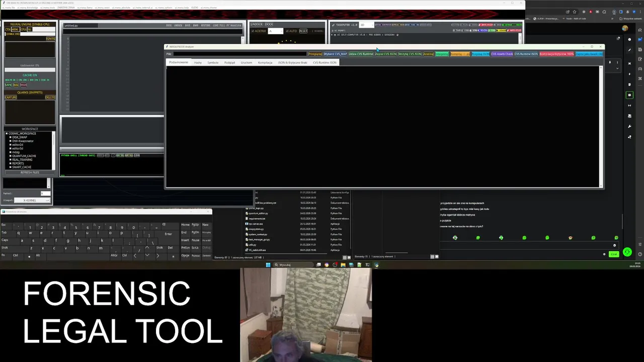
Task: Toggle the ScrLk key on the on-screen keyboard
Action: pyautogui.click(x=196, y=249)
